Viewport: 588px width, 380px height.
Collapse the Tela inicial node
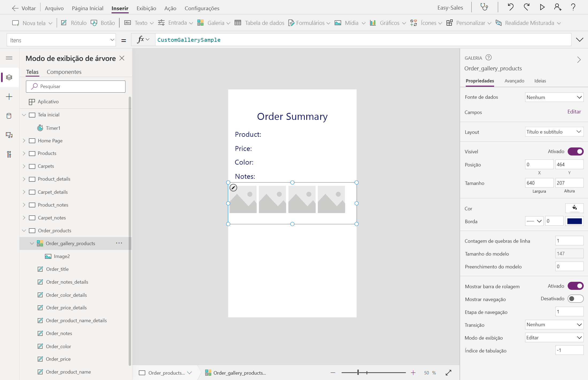pos(24,115)
